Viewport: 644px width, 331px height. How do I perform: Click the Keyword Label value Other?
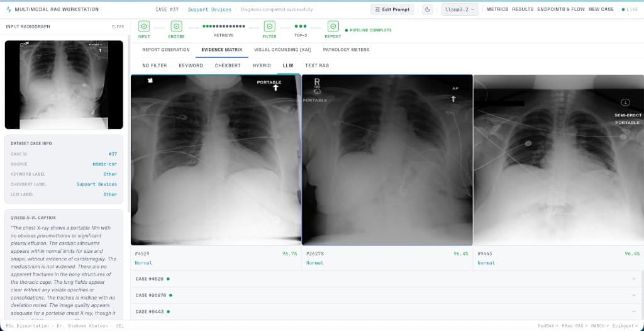point(110,174)
